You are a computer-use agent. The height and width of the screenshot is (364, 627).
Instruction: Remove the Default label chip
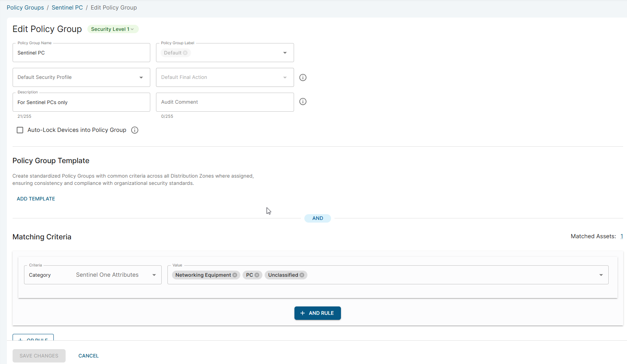click(x=185, y=53)
